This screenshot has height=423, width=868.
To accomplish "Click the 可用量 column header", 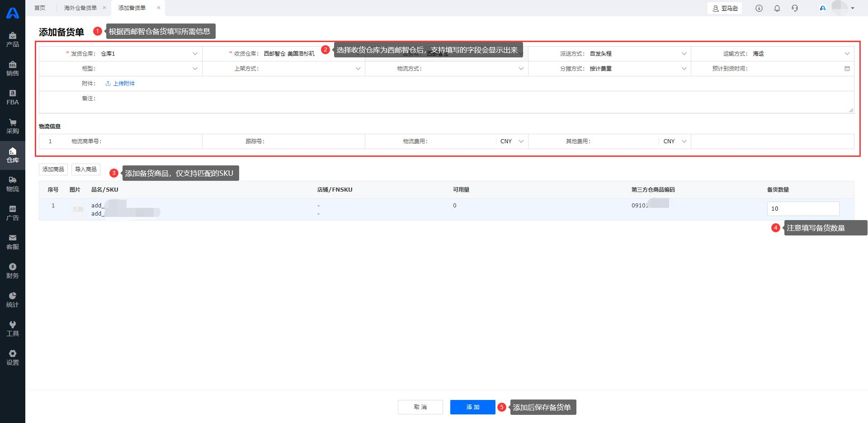I will pos(461,190).
